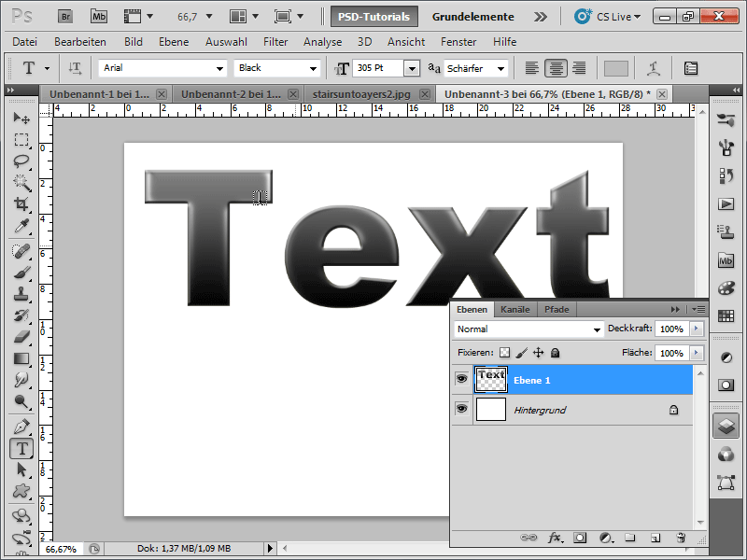The image size is (747, 560).
Task: Create a new layer group
Action: (x=630, y=538)
